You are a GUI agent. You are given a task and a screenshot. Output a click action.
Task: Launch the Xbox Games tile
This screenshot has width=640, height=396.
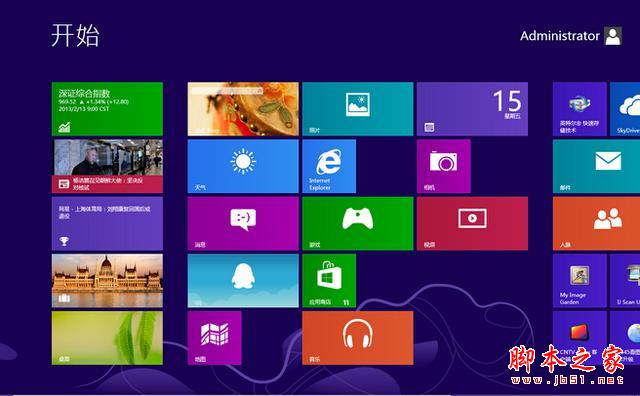(358, 223)
